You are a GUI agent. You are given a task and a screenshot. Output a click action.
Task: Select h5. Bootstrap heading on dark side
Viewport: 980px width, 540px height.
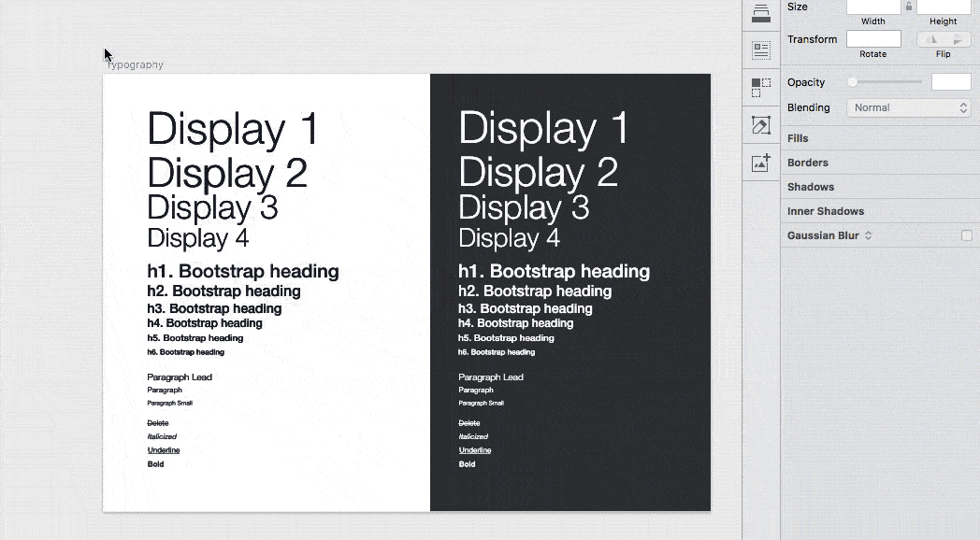(506, 338)
